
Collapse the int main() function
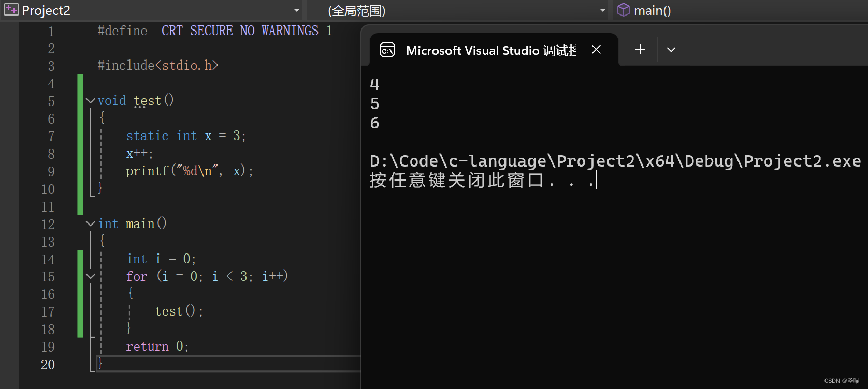click(91, 223)
